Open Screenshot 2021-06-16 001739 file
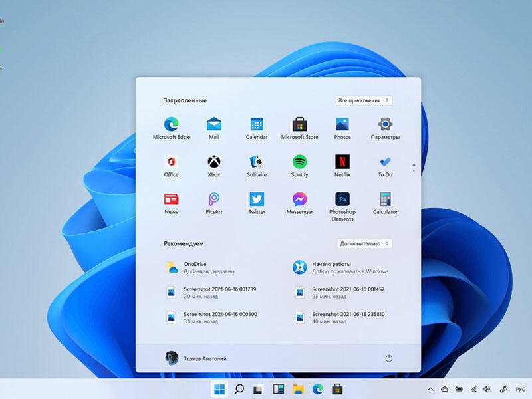532x399 pixels. [211, 292]
